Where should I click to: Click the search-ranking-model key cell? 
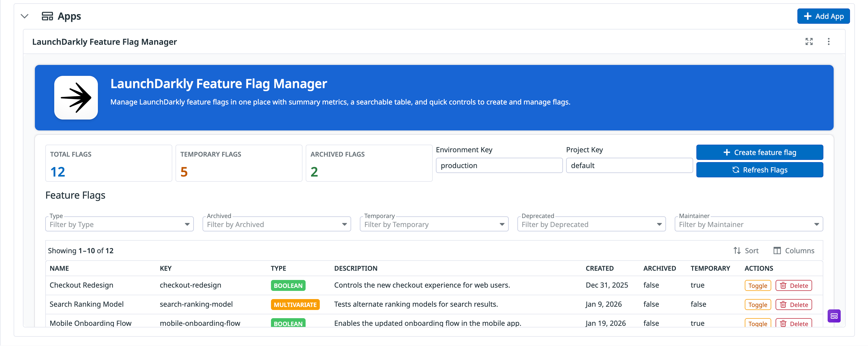click(196, 304)
